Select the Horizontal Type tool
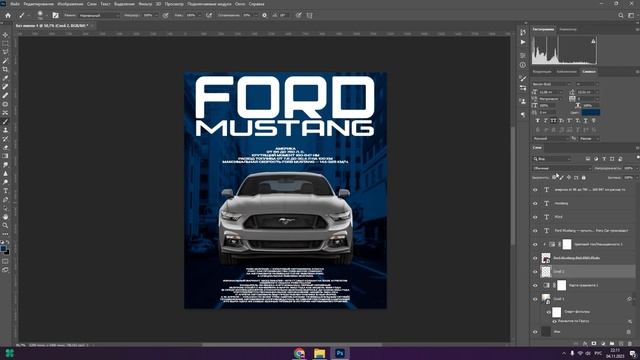640x360 pixels. click(x=5, y=191)
